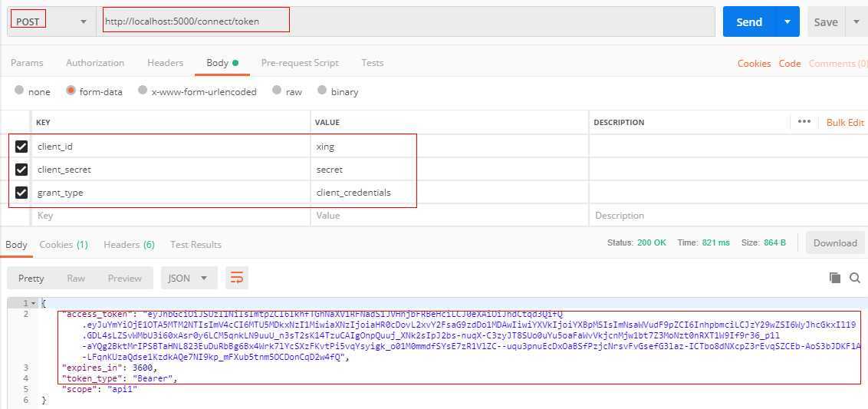The width and height of the screenshot is (868, 409).
Task: Open the request Headers tab
Action: point(165,63)
